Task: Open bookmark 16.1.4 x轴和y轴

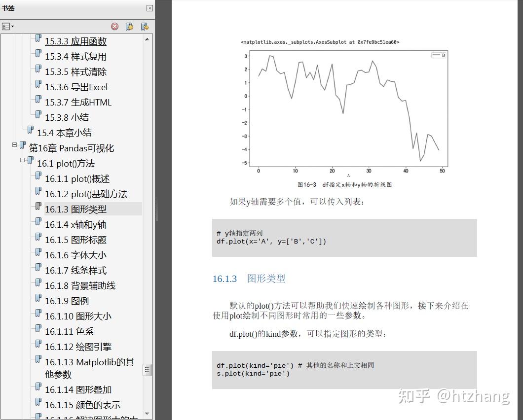Action: pyautogui.click(x=75, y=225)
